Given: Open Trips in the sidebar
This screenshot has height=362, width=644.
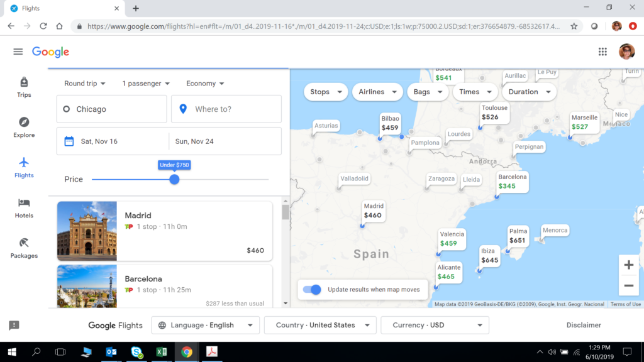Looking at the screenshot, I should [x=24, y=87].
